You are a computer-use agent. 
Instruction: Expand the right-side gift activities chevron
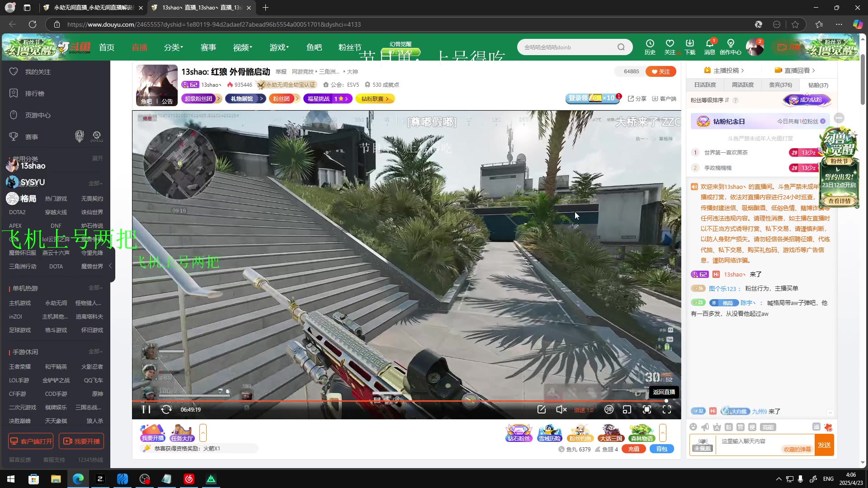tap(663, 433)
